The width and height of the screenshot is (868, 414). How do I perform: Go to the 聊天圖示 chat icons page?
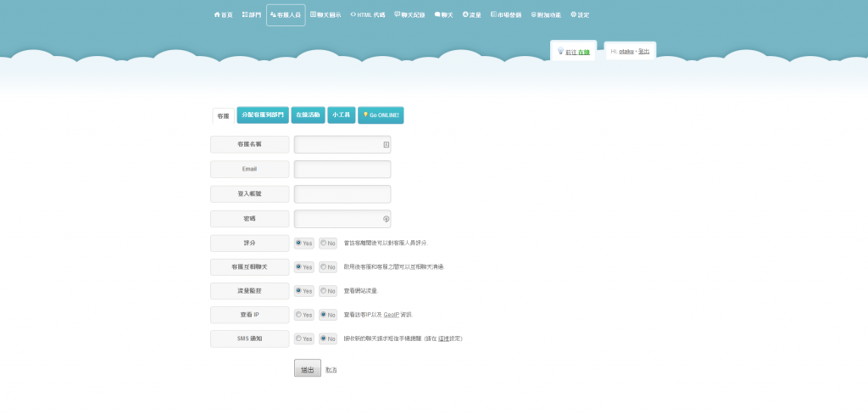pos(325,15)
